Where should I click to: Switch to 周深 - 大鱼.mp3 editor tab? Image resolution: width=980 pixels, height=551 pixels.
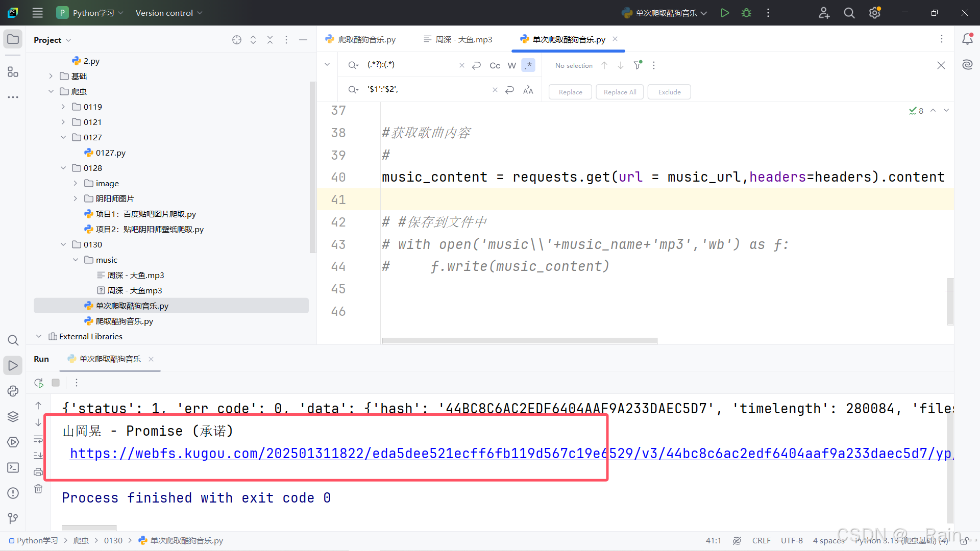pos(463,39)
